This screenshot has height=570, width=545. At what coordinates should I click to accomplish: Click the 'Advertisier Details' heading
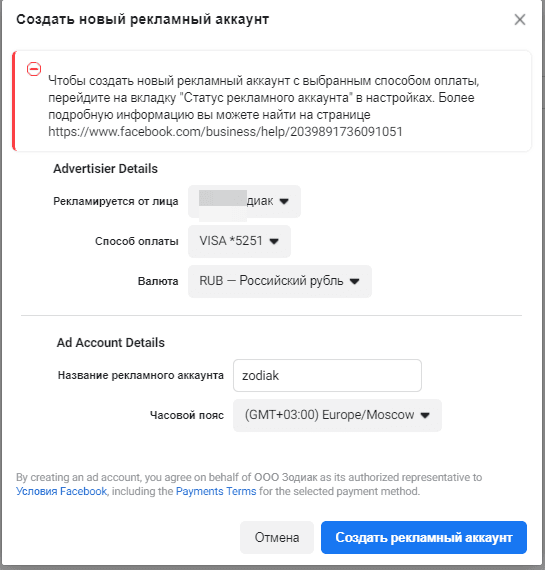(x=105, y=169)
